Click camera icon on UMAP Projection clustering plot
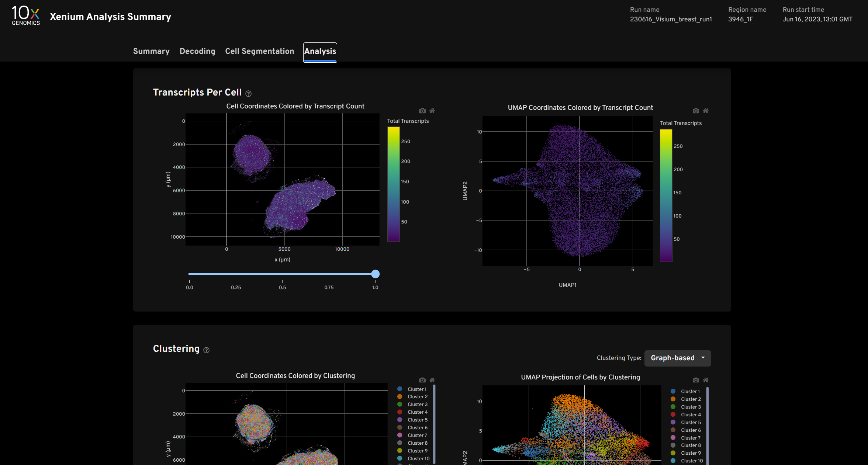The image size is (868, 465). pos(695,380)
